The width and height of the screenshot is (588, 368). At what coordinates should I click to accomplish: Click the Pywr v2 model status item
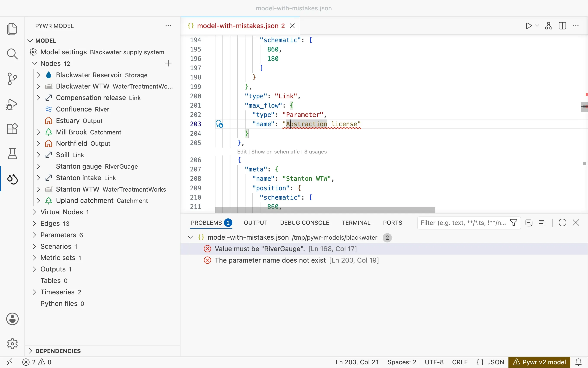click(539, 362)
